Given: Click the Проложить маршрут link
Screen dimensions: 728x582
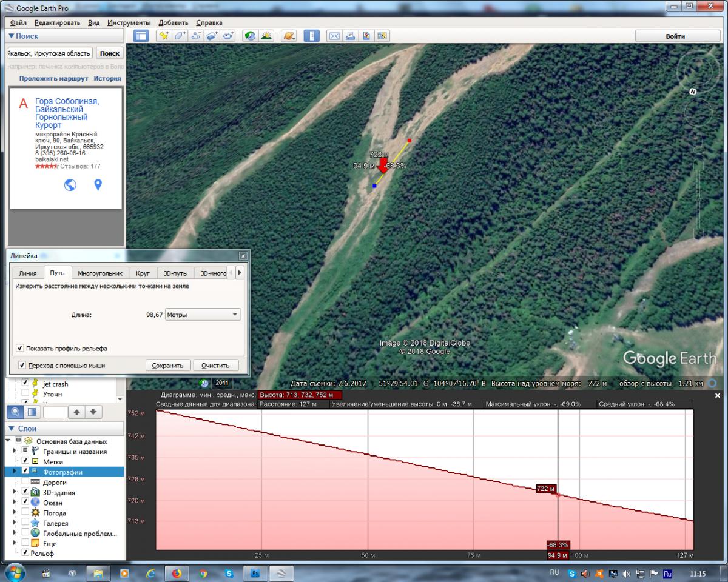Looking at the screenshot, I should coord(54,78).
